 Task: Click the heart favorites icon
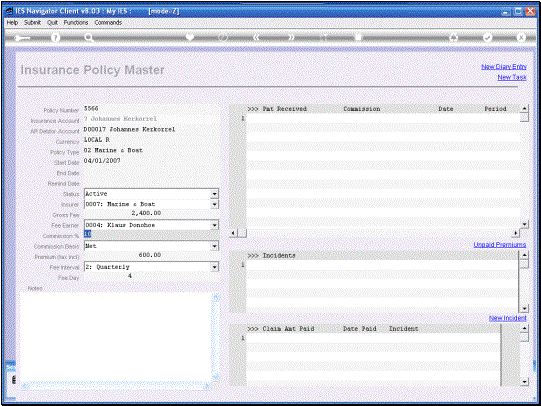(x=189, y=37)
